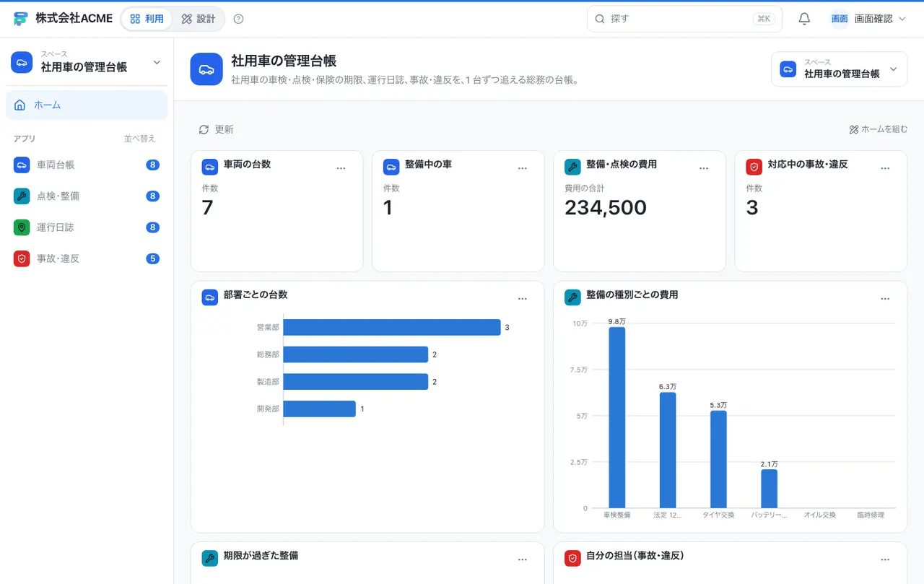
Task: Open the 対応中の事故・違反 card options menu
Action: 885,167
